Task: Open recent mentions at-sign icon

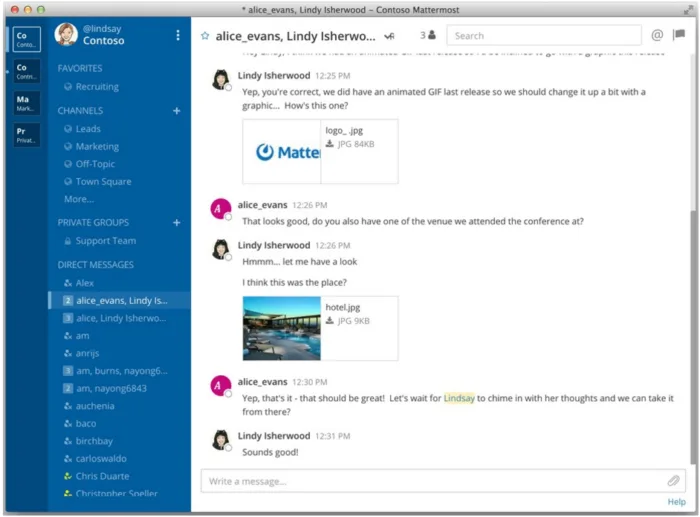Action: [657, 35]
